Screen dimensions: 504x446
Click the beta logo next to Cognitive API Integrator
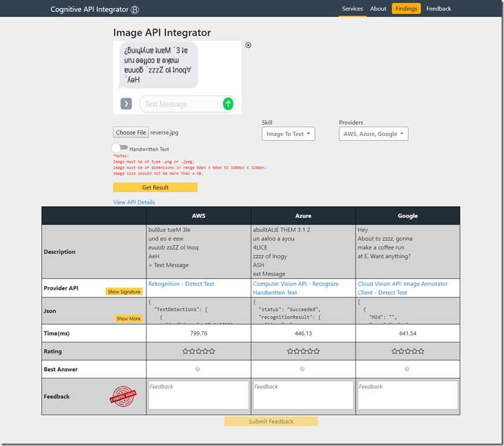(x=135, y=9)
